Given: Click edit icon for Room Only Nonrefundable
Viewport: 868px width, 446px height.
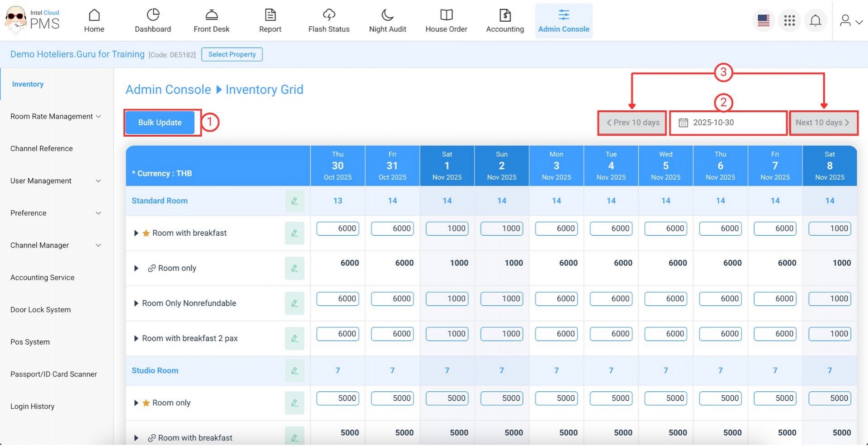Looking at the screenshot, I should pos(294,304).
